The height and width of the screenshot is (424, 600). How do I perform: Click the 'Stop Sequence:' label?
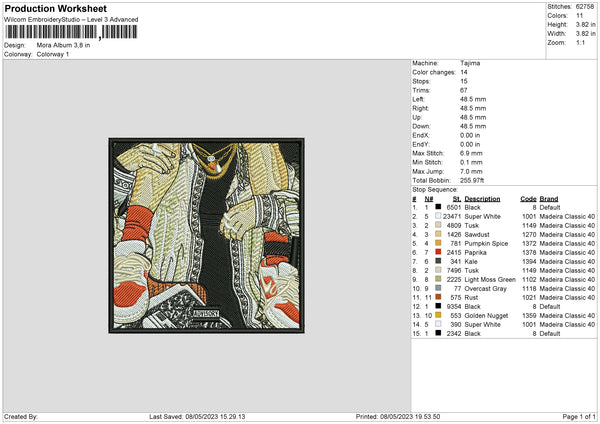[435, 190]
